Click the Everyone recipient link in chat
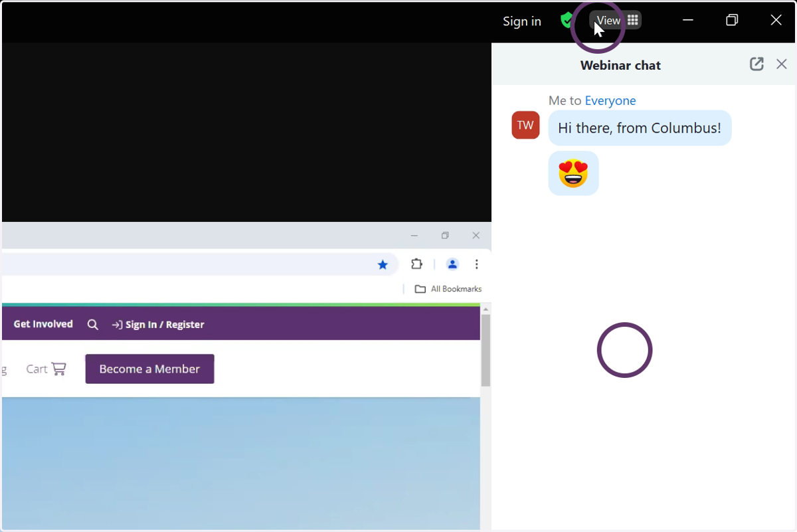The image size is (797, 532). tap(610, 101)
